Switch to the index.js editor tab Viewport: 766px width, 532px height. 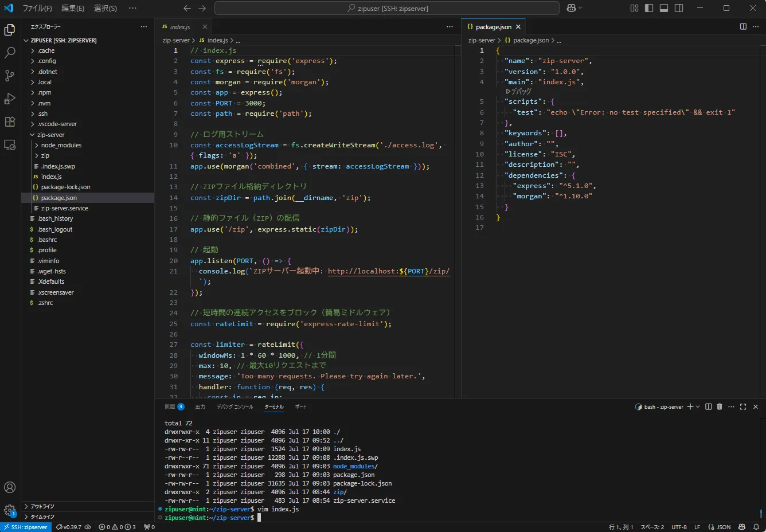pyautogui.click(x=179, y=27)
